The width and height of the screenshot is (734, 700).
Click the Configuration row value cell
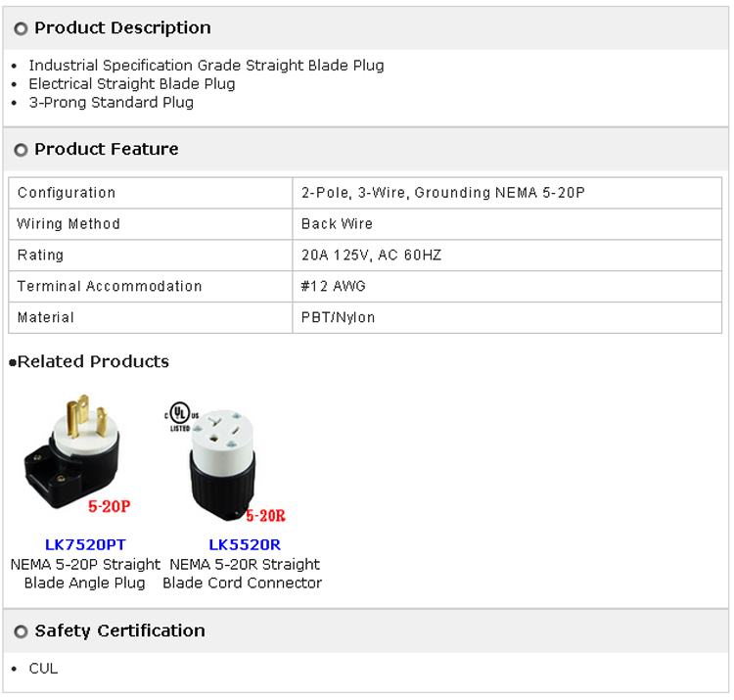click(442, 193)
